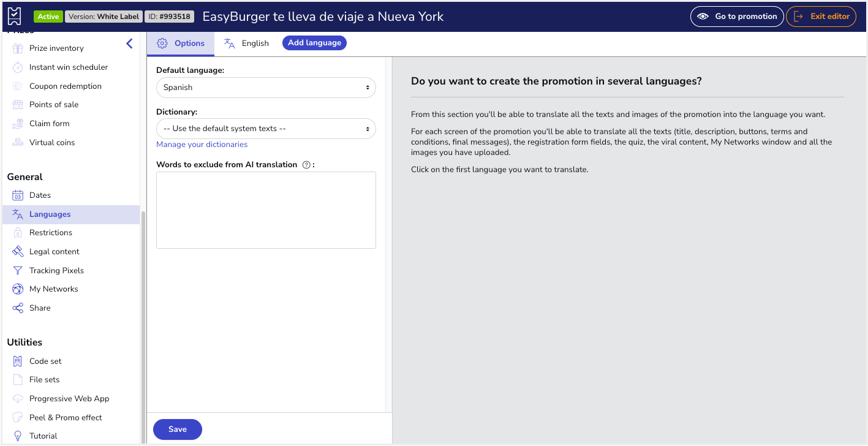Switch to the English language tab
Viewport: 868px width, 446px height.
click(x=246, y=43)
